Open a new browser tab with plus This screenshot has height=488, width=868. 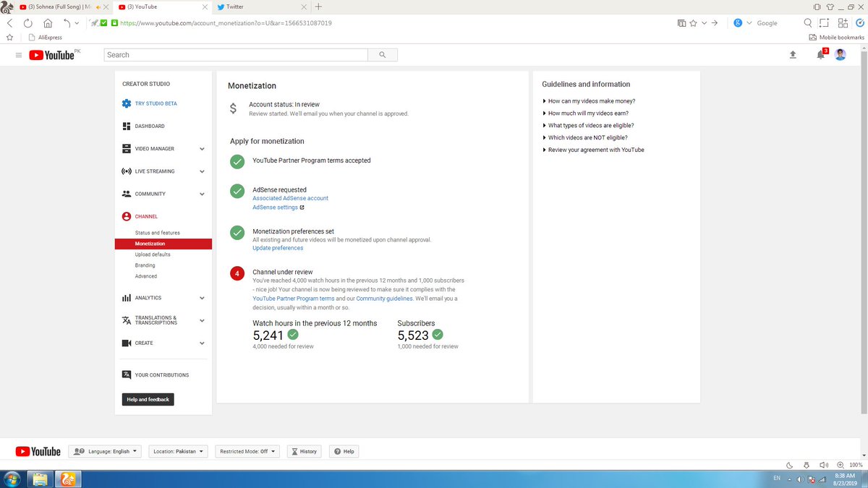(318, 7)
